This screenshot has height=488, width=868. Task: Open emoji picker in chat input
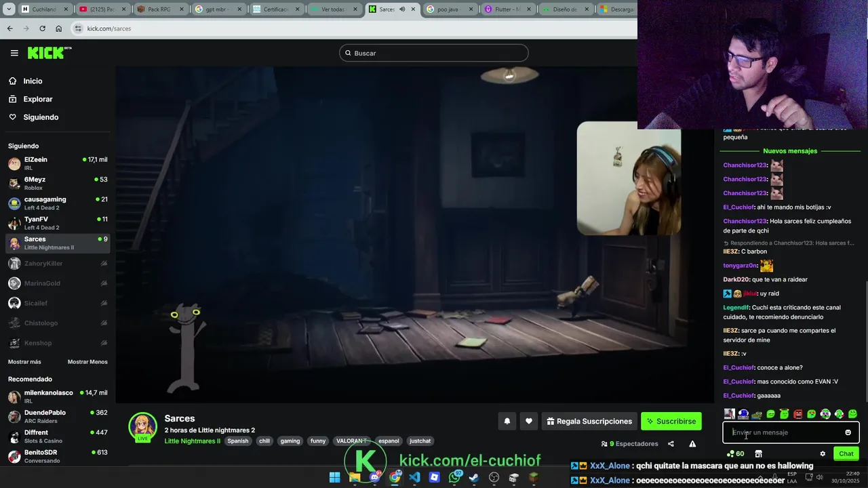tap(848, 432)
